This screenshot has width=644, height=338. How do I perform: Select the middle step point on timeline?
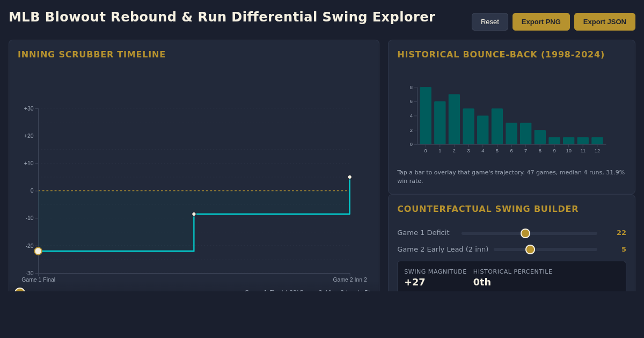[x=194, y=214]
